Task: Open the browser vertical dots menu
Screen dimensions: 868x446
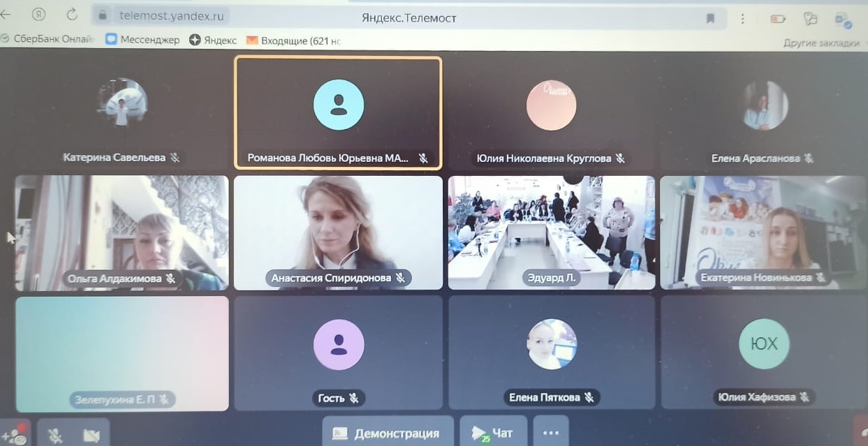Action: coord(743,18)
